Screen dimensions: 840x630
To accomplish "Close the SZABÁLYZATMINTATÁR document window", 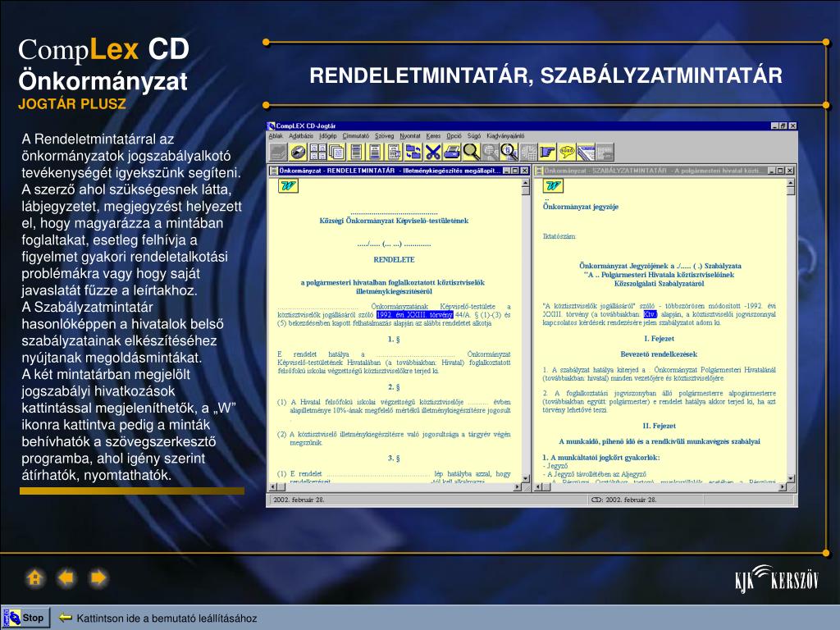I will pos(790,171).
